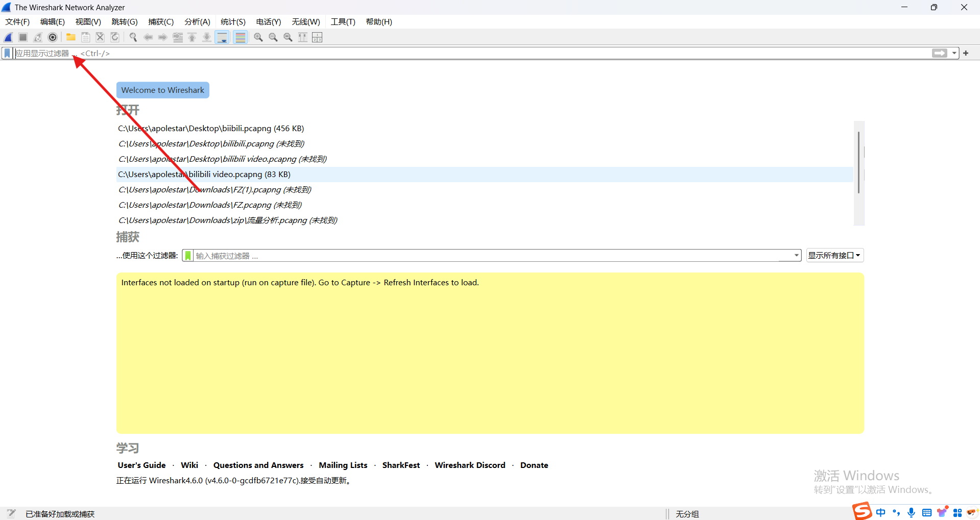This screenshot has width=980, height=520.
Task: Open Questions and Answers link
Action: (x=258, y=465)
